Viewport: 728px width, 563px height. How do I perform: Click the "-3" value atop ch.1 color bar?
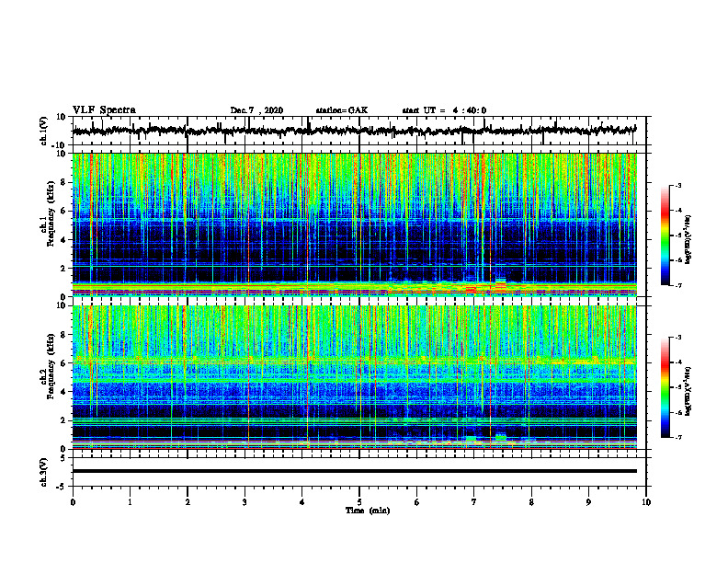(677, 185)
